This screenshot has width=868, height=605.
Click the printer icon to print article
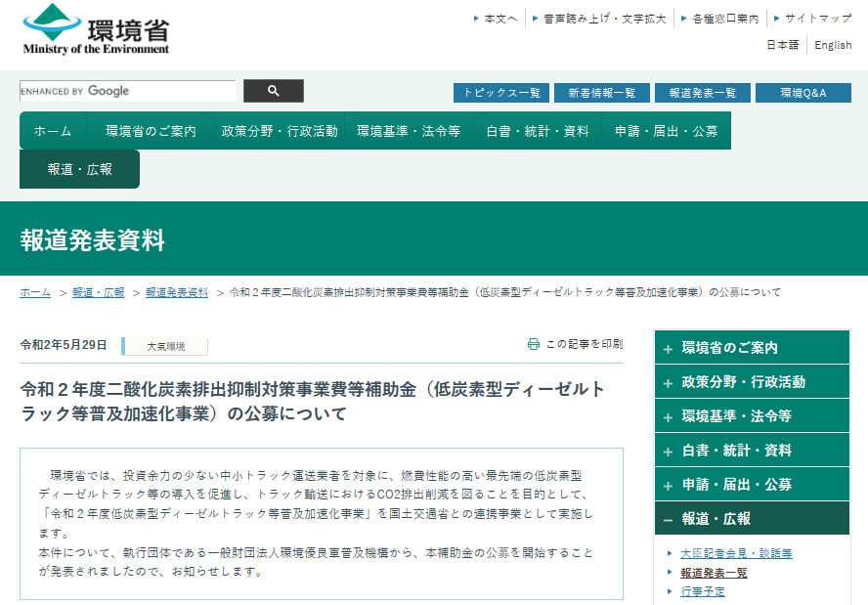click(534, 344)
